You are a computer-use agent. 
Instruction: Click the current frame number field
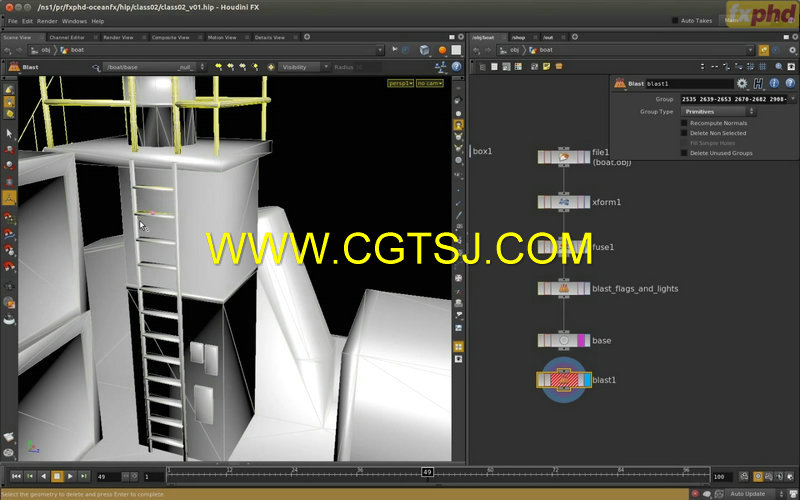(108, 477)
